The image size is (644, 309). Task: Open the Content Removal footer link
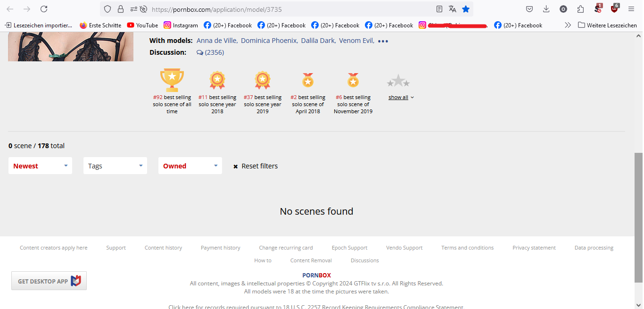click(311, 260)
